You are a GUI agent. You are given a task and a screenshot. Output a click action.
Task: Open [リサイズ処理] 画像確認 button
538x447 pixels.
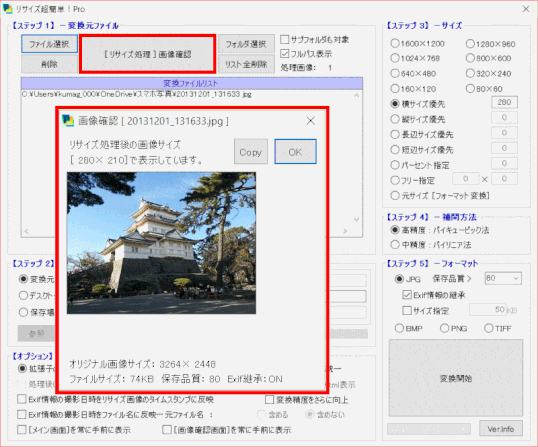click(x=148, y=54)
